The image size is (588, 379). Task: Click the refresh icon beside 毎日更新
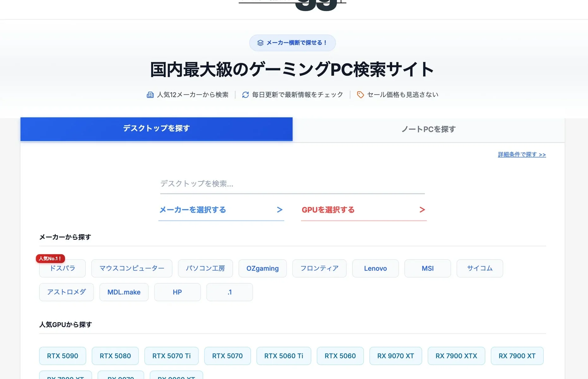click(245, 95)
